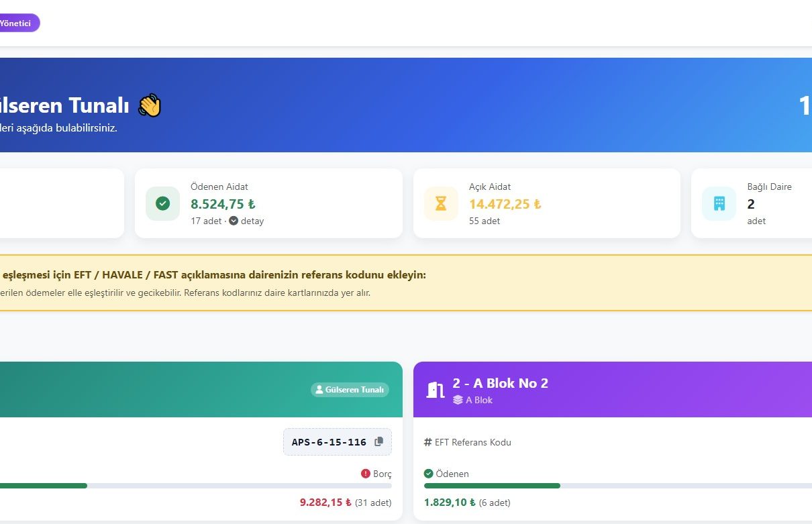Click the hourglass Açık Aidat icon
Image resolution: width=812 pixels, height=524 pixels.
441,203
